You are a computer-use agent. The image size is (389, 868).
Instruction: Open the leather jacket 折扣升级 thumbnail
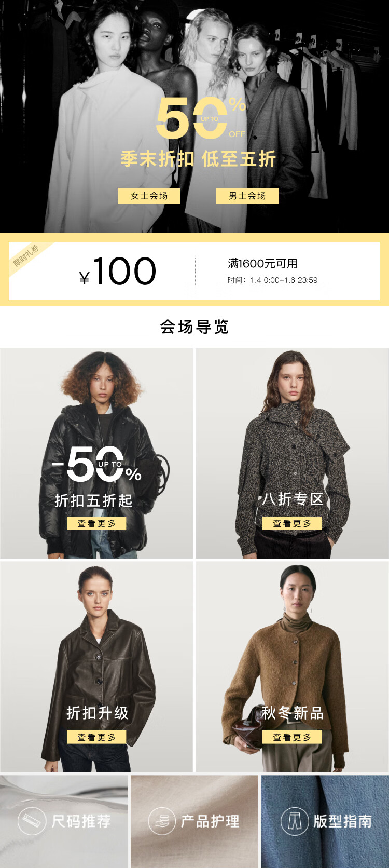tap(96, 667)
